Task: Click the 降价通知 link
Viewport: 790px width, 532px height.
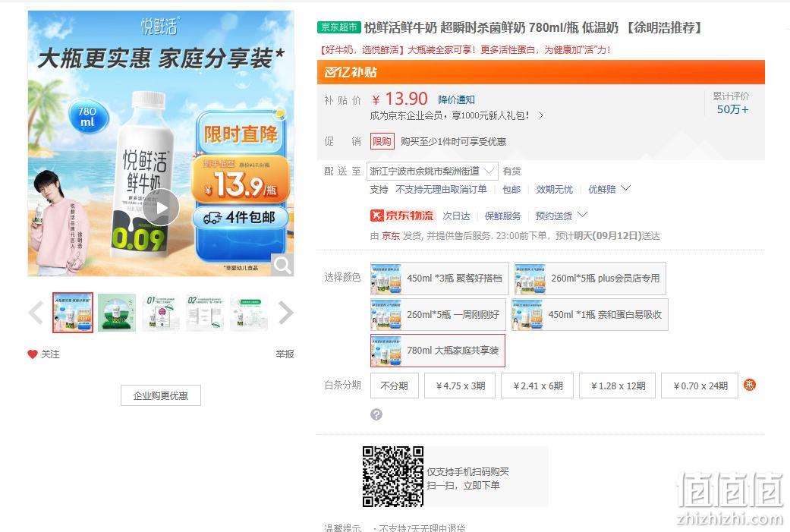Action: [x=456, y=99]
